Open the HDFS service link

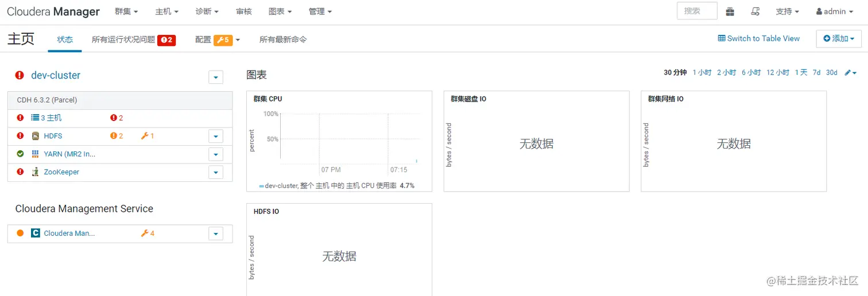(x=53, y=136)
